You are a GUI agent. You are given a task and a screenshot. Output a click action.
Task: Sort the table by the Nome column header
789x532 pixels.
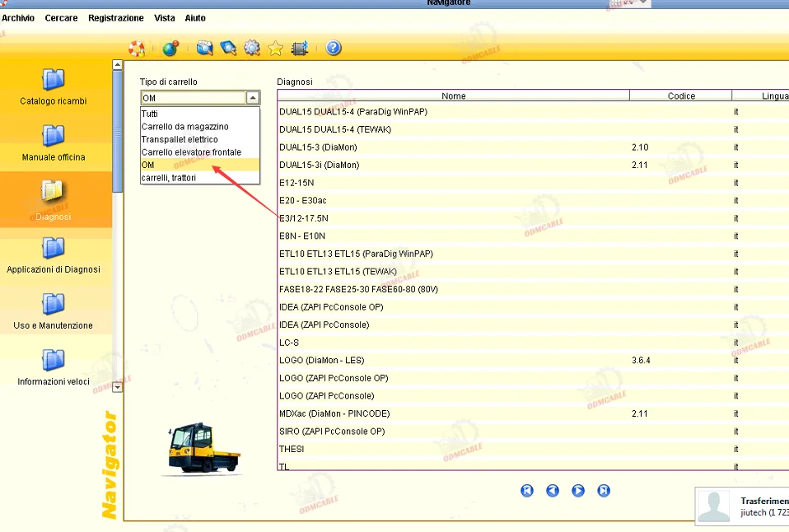[x=453, y=96]
